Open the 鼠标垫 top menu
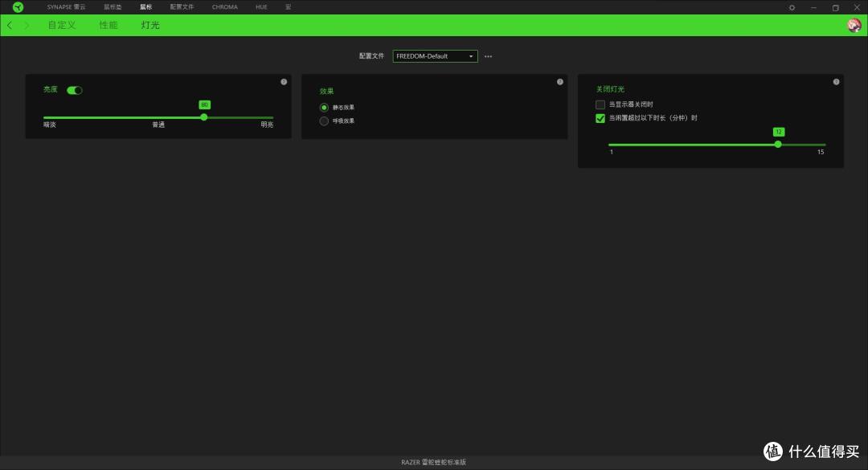This screenshot has width=868, height=470. coord(113,7)
